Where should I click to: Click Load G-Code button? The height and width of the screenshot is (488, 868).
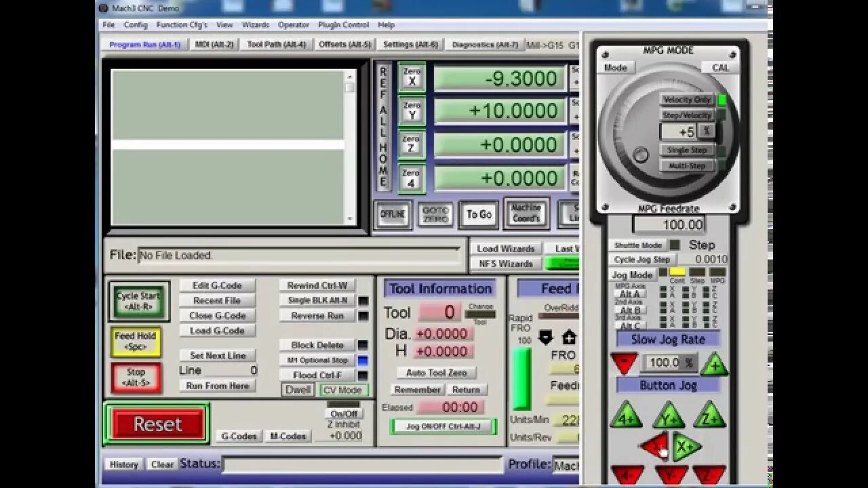[217, 331]
